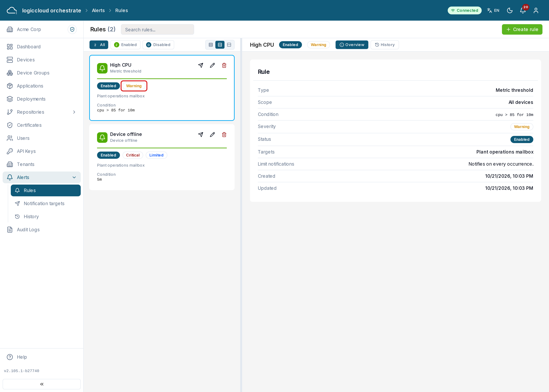This screenshot has height=392, width=549.
Task: Send test notification for High CPU
Action: [201, 65]
